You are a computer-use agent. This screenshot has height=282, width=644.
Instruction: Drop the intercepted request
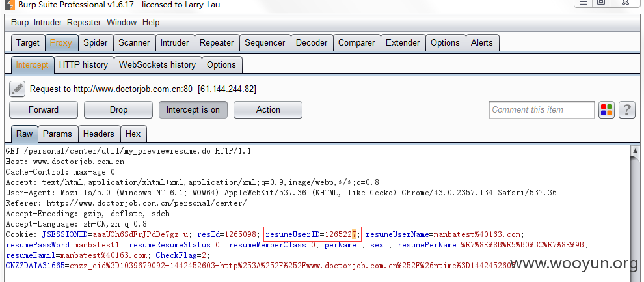point(118,110)
